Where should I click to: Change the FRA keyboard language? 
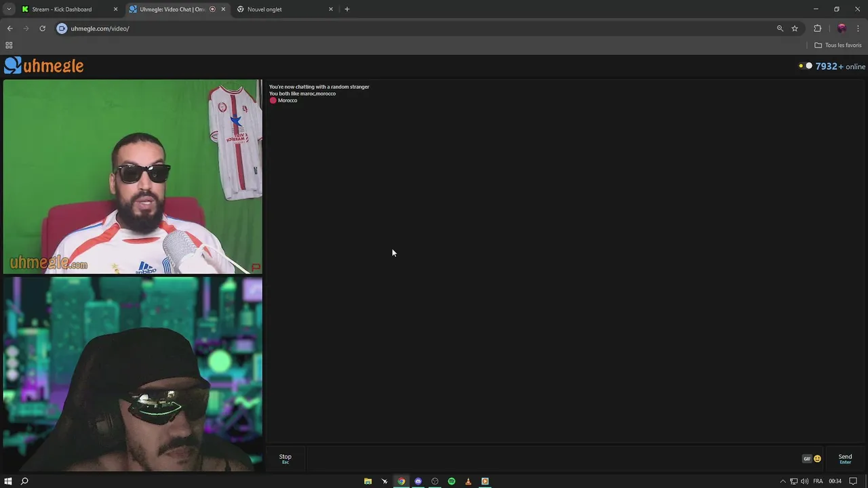click(818, 481)
